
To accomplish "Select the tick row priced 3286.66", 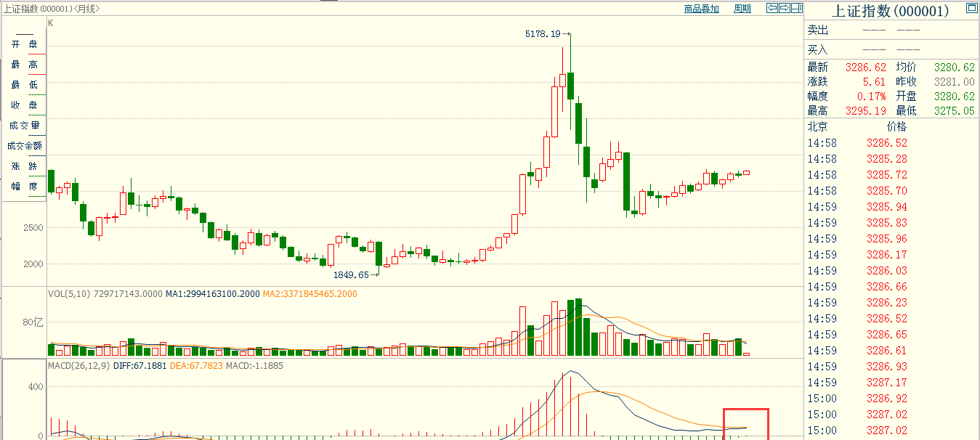I will click(x=892, y=286).
